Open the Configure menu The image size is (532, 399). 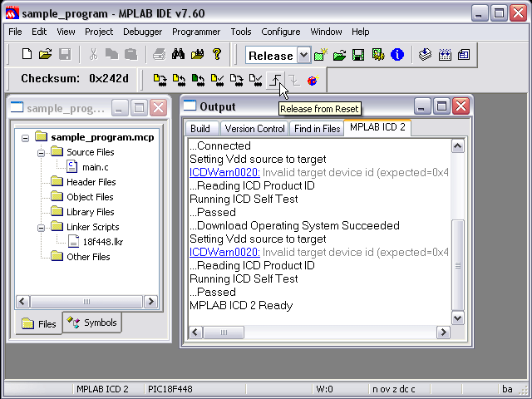tap(281, 32)
